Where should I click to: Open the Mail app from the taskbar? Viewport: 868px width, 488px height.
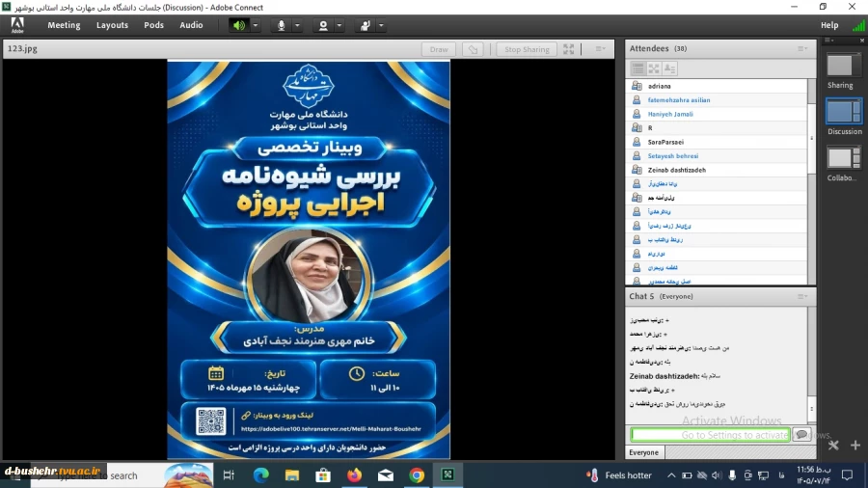[x=386, y=474]
